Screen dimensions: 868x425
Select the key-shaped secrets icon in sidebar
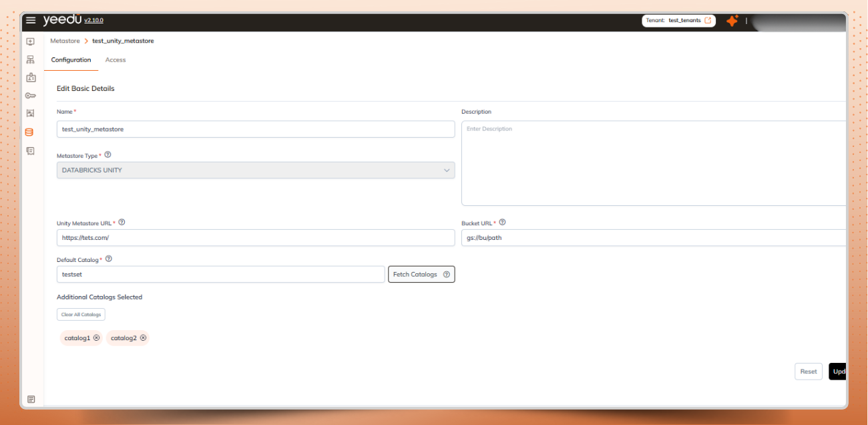(31, 95)
